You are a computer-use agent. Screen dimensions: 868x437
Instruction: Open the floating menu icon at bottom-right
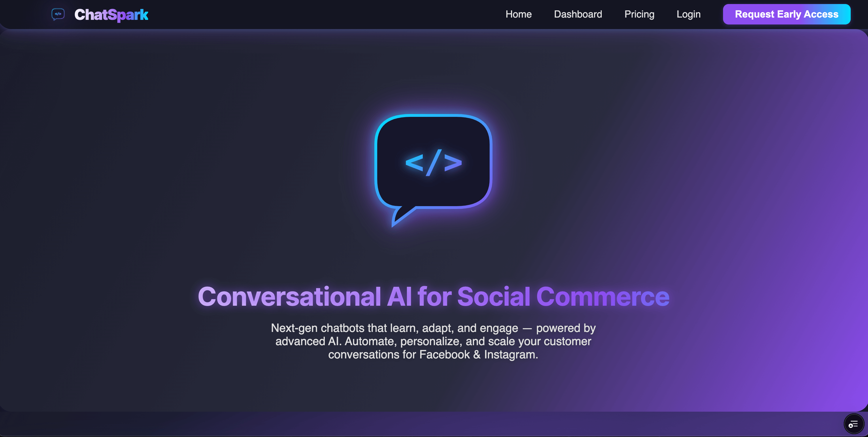point(854,424)
